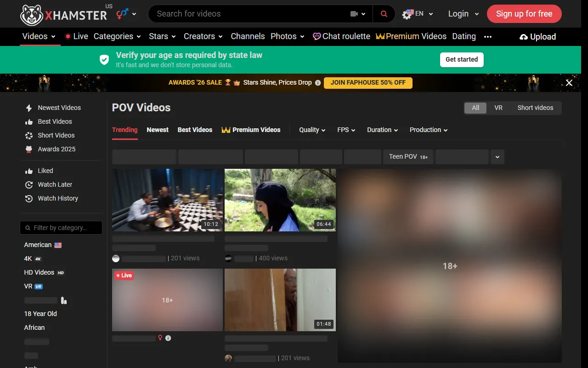Click the info icon under Live thumbnail
588x368 pixels.
tap(168, 338)
